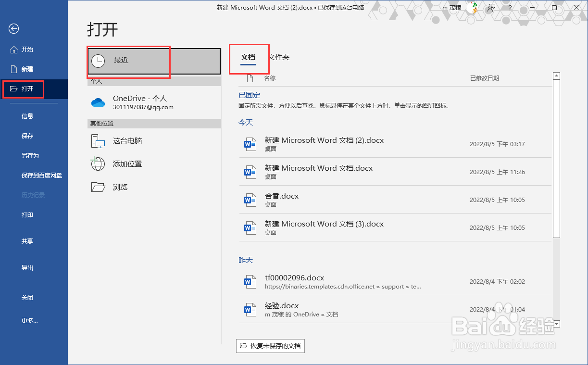The image size is (588, 365).
Task: Click the 浏览 folder icon
Action: pyautogui.click(x=98, y=187)
